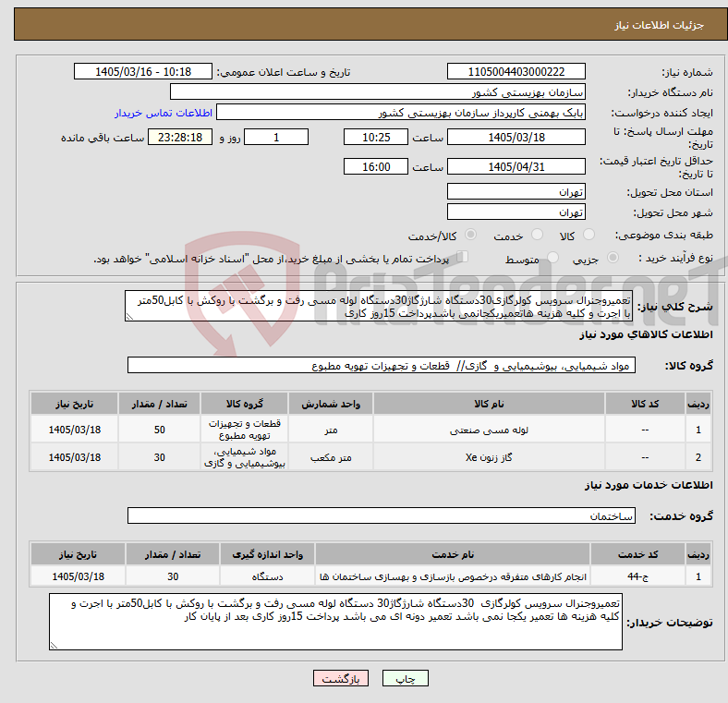Click the چاپ print button
This screenshot has width=728, height=703.
point(405,678)
